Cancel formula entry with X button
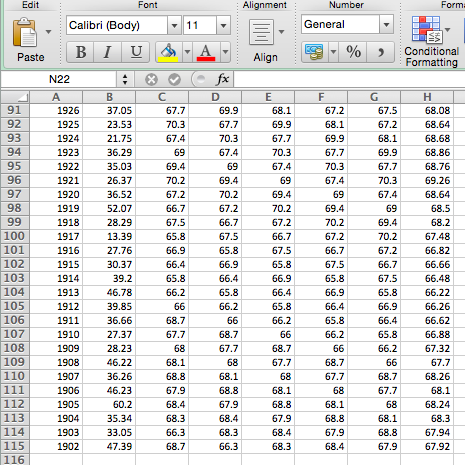The image size is (465, 465). click(x=151, y=80)
